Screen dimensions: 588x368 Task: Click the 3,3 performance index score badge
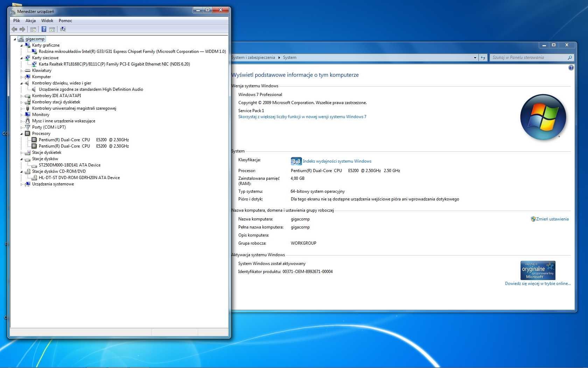click(296, 161)
